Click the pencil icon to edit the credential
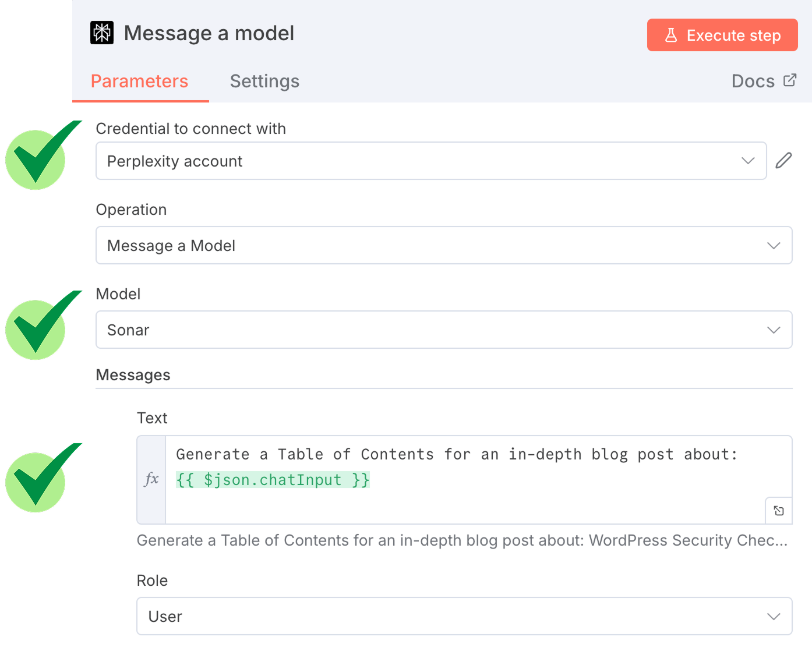The width and height of the screenshot is (812, 665). [x=783, y=161]
